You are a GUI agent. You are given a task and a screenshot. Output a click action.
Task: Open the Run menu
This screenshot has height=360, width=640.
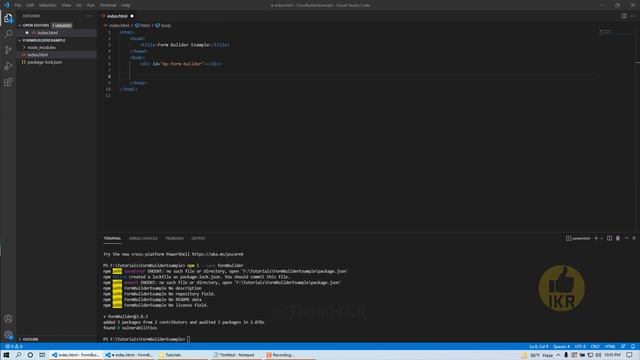click(91, 5)
